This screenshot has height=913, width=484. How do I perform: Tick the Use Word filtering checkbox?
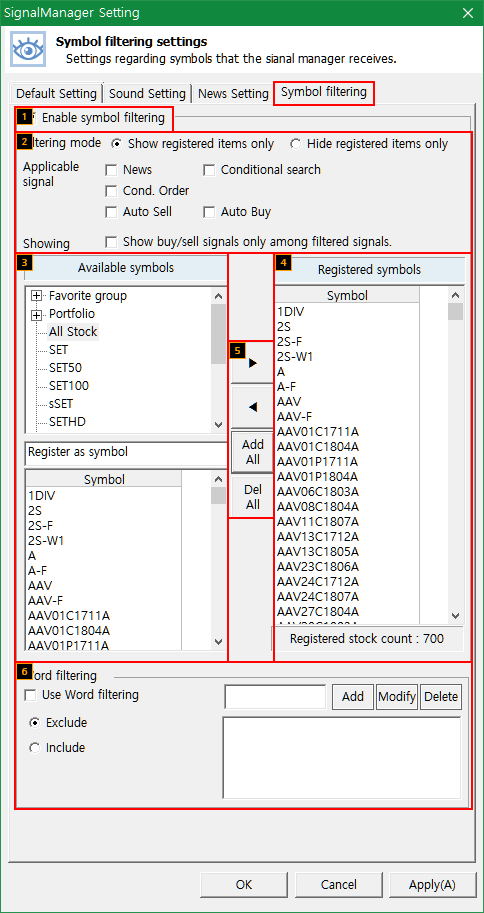(29, 695)
